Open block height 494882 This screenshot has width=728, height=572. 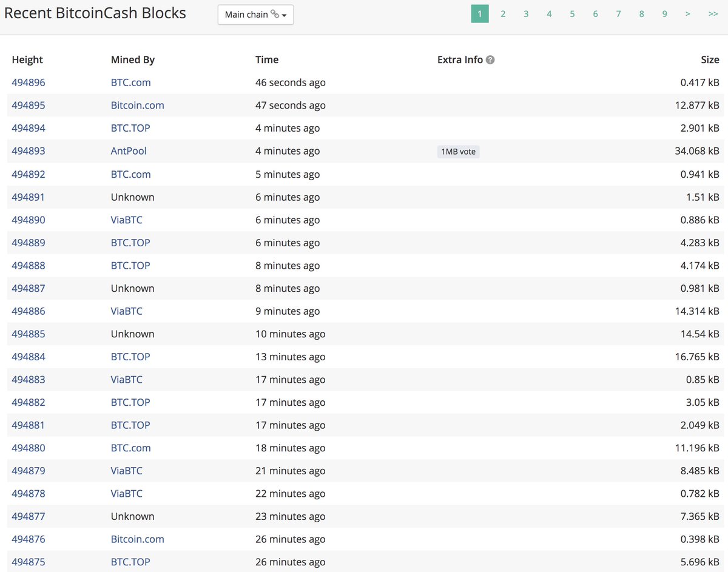pos(29,402)
